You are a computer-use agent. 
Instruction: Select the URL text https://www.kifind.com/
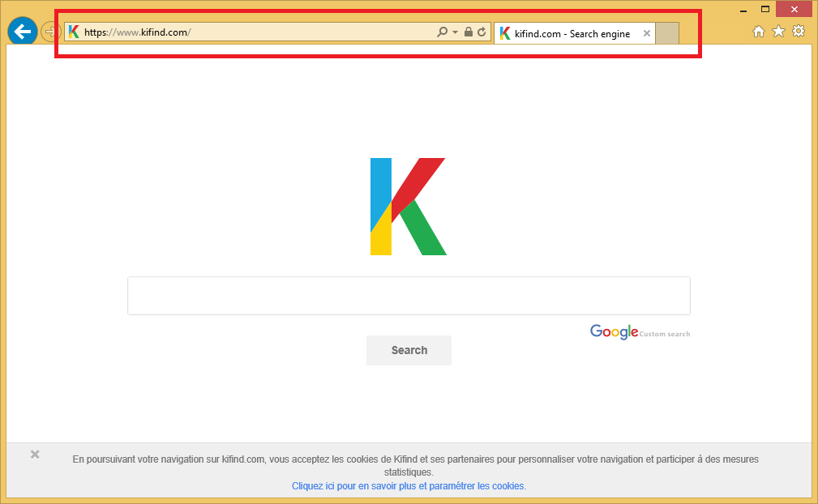pos(137,32)
